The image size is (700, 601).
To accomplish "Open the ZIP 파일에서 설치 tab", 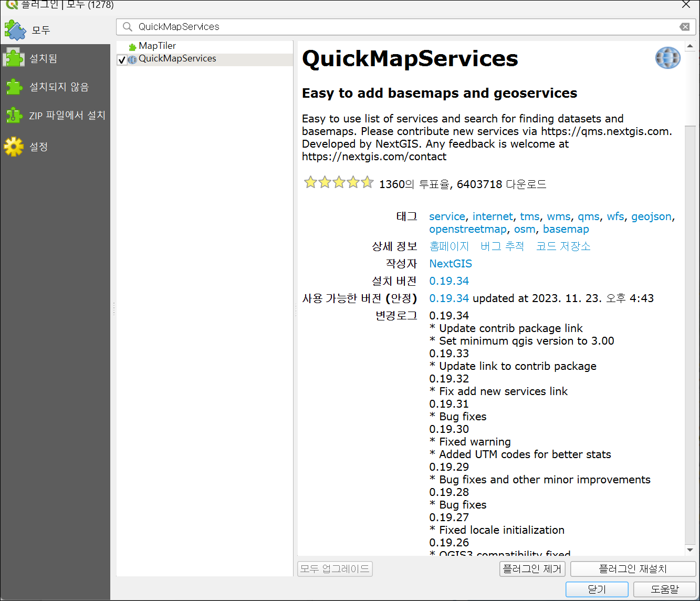I will pyautogui.click(x=55, y=115).
